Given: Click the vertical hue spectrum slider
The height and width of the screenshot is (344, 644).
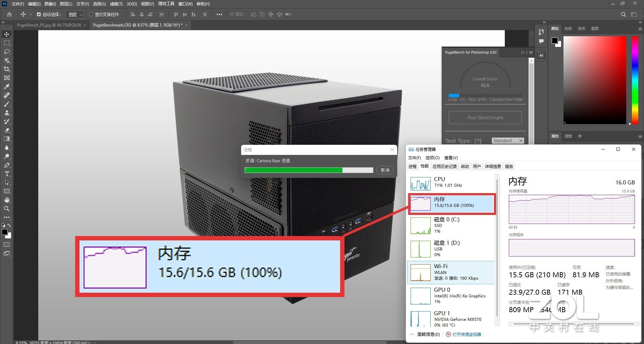Looking at the screenshot, I should point(635,80).
